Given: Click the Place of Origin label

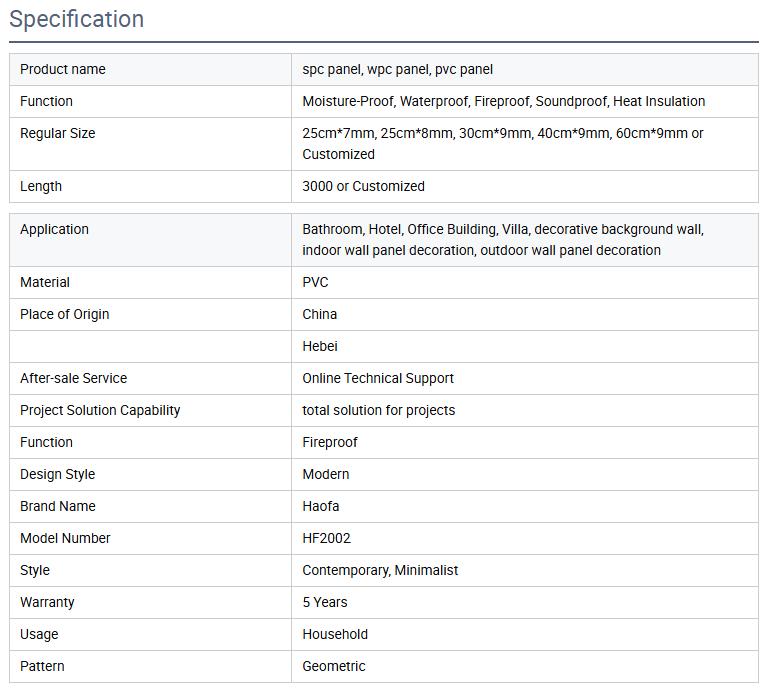Looking at the screenshot, I should click(65, 314).
